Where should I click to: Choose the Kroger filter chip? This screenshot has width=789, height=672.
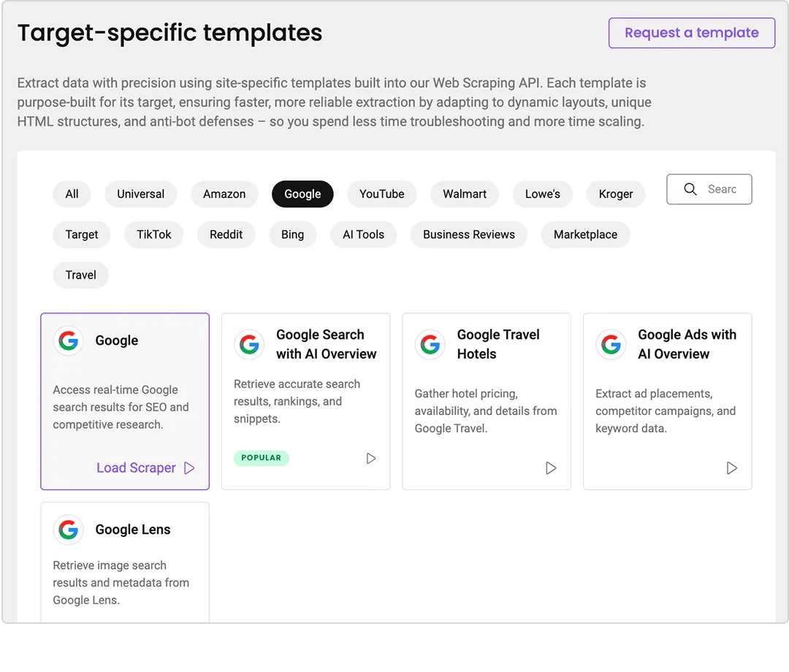[616, 194]
